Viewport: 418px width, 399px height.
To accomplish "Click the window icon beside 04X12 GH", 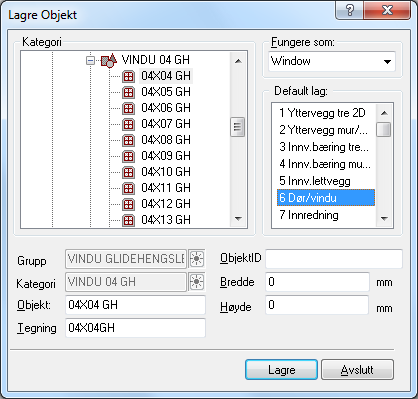I will (128, 204).
